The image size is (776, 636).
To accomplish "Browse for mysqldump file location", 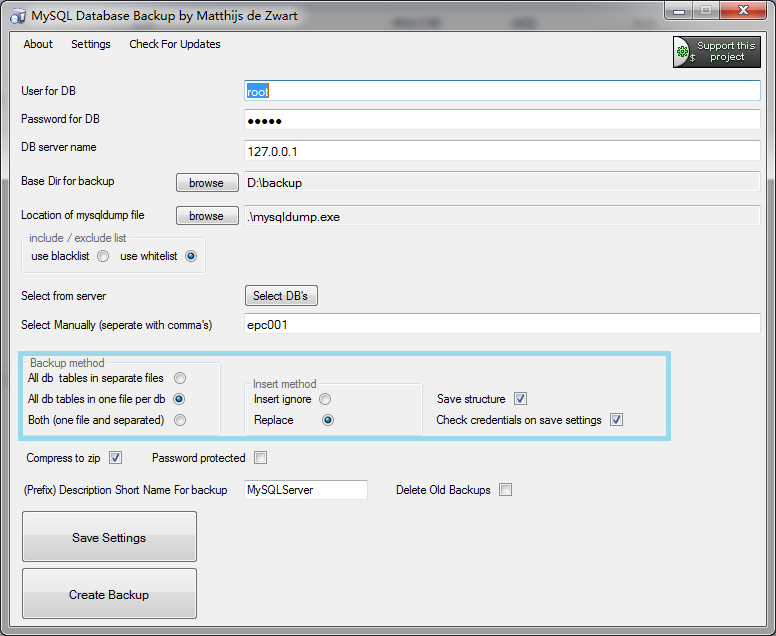I will pos(207,216).
